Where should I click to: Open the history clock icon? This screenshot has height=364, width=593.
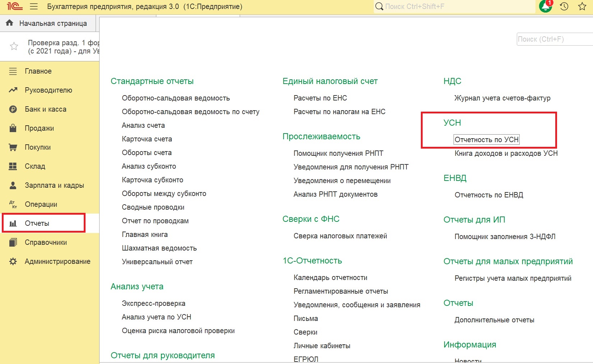tap(564, 6)
